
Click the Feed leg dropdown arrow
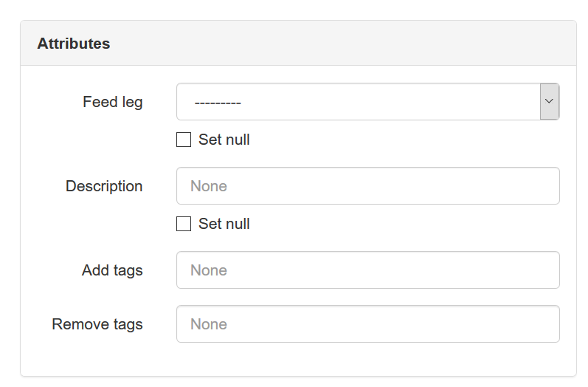pos(549,102)
